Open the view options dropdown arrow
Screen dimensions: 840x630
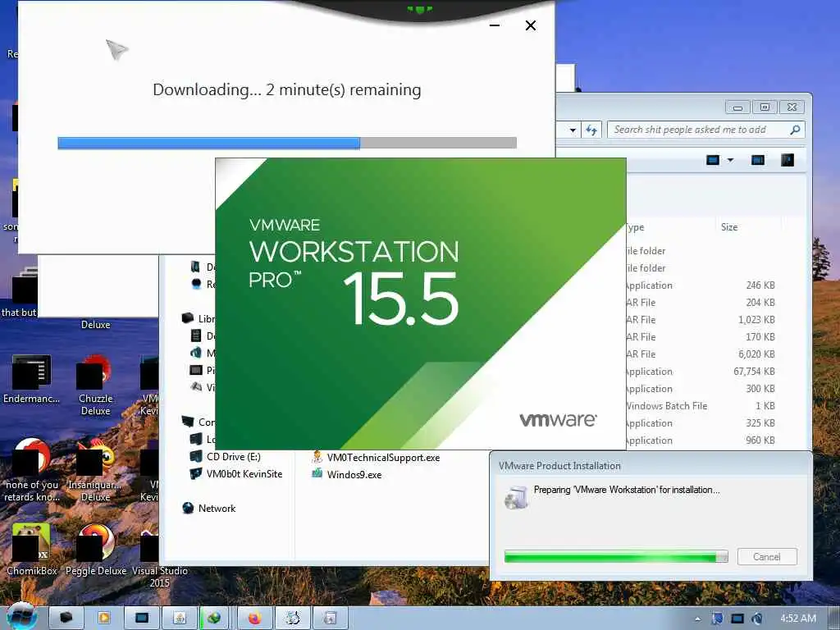[730, 160]
